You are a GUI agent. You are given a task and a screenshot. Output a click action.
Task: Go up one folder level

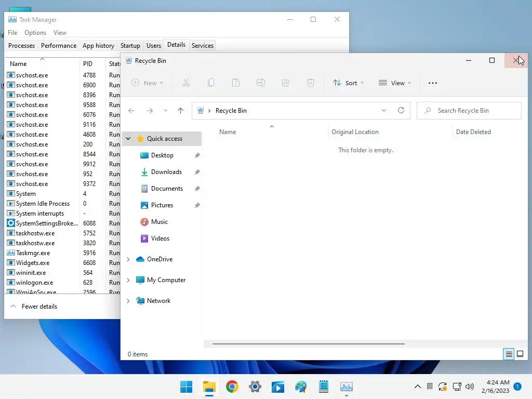[x=180, y=111]
